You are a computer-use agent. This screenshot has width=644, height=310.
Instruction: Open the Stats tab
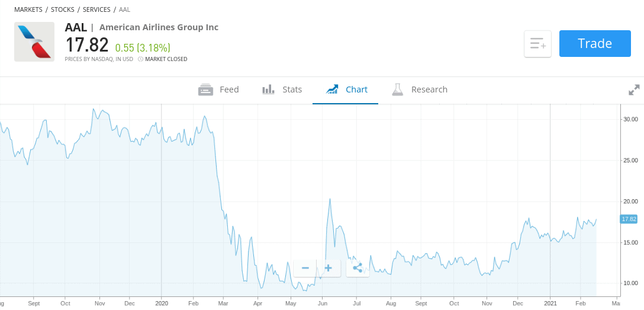coord(282,90)
